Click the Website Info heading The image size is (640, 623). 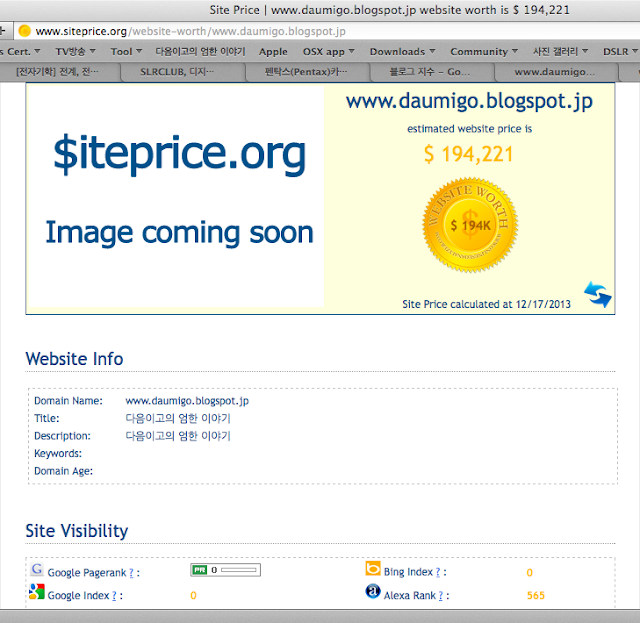pyautogui.click(x=74, y=359)
